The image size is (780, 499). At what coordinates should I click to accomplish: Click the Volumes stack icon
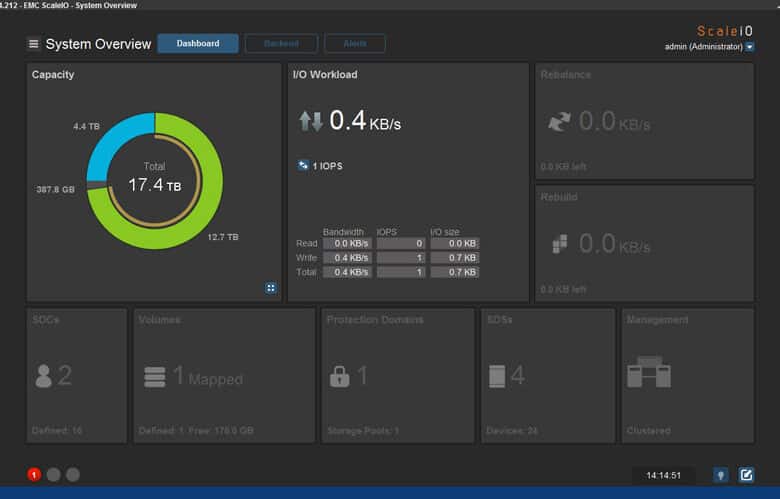point(155,377)
